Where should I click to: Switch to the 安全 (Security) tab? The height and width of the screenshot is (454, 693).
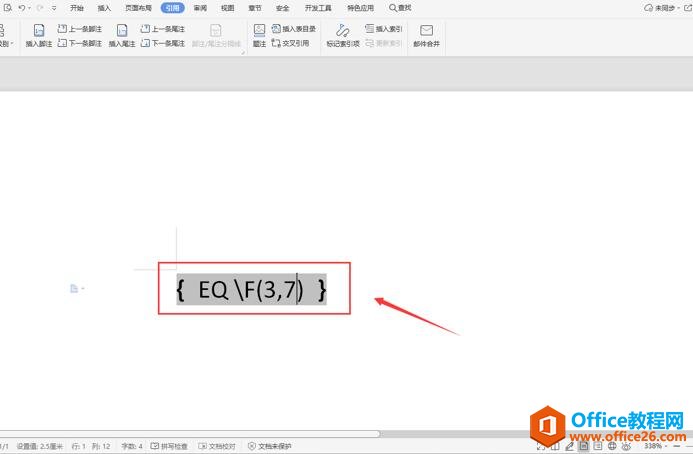tap(282, 8)
